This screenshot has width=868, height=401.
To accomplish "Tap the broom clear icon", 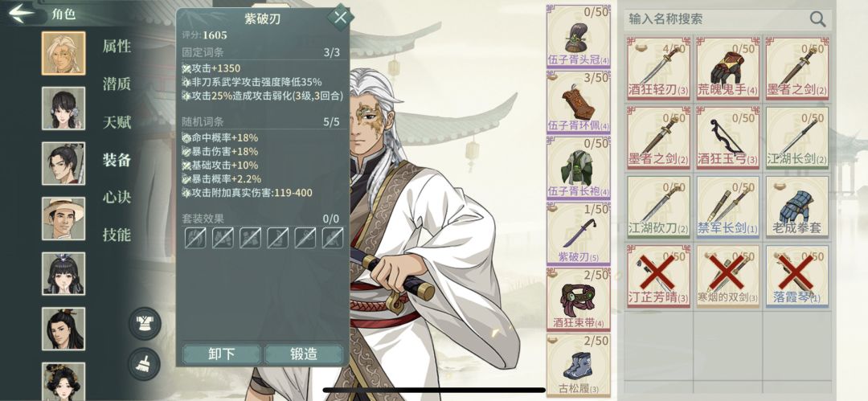I will click(x=145, y=364).
